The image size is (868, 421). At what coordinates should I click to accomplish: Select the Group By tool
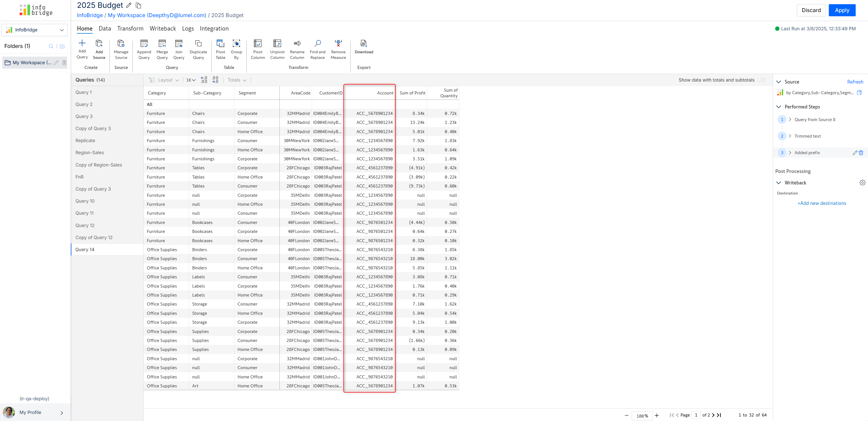236,43
